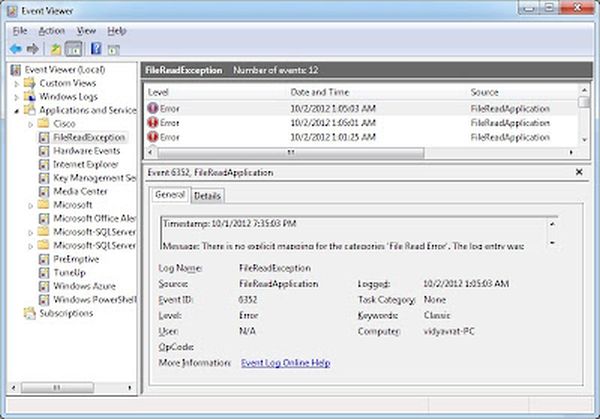Select the event at 10/2/2012 1:01:25 AM
Image resolution: width=600 pixels, height=419 pixels.
362,137
